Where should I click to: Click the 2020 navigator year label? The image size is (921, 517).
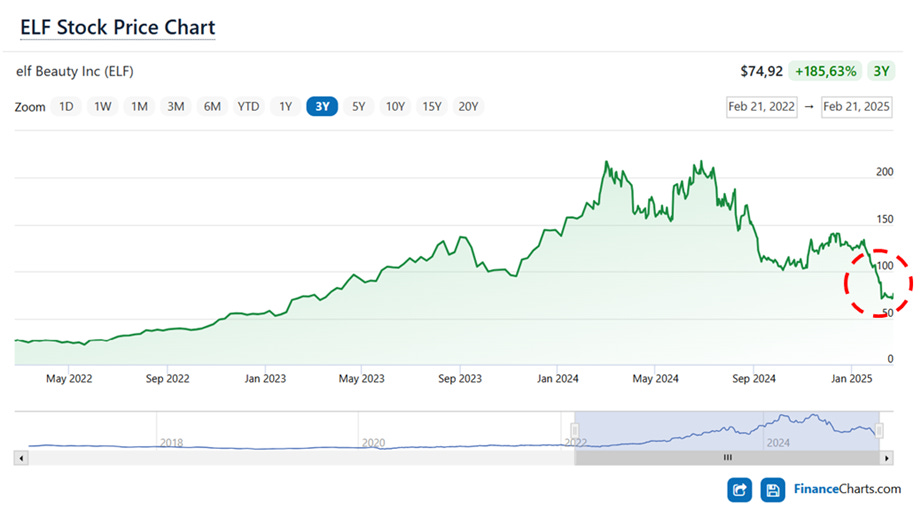pos(374,443)
